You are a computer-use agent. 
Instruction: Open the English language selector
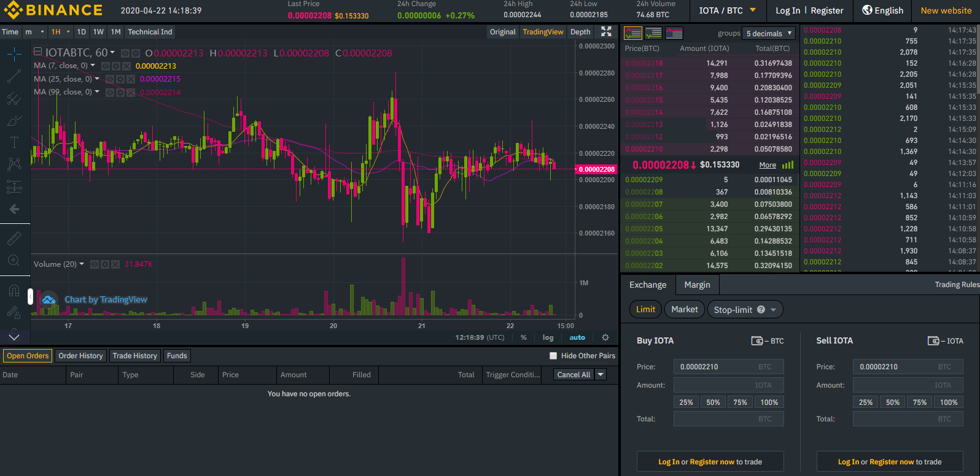click(882, 10)
